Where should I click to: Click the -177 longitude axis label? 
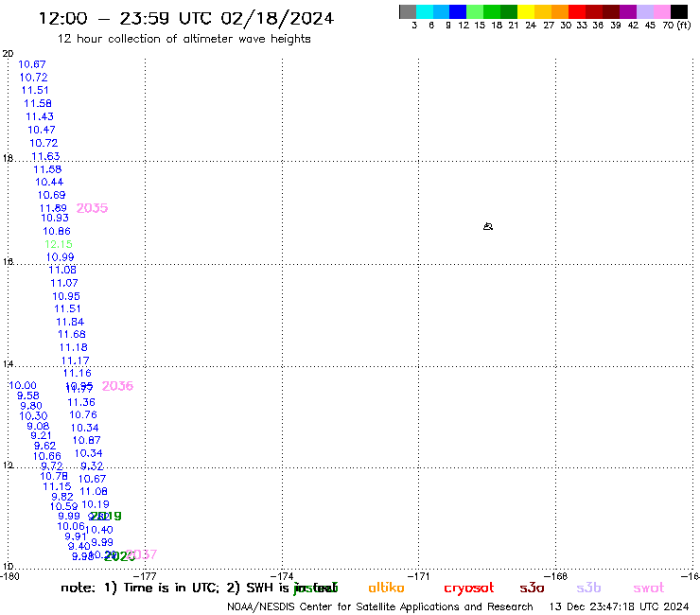point(145,576)
